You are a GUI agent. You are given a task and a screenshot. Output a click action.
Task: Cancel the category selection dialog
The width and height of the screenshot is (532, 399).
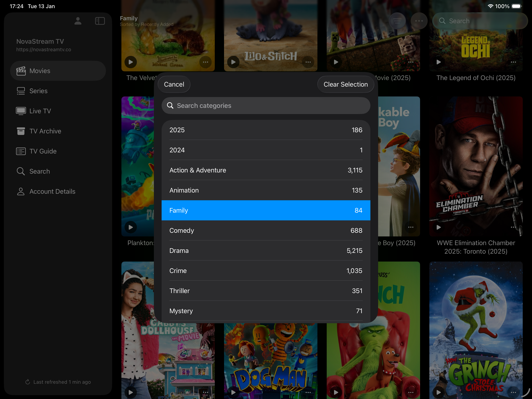[174, 84]
